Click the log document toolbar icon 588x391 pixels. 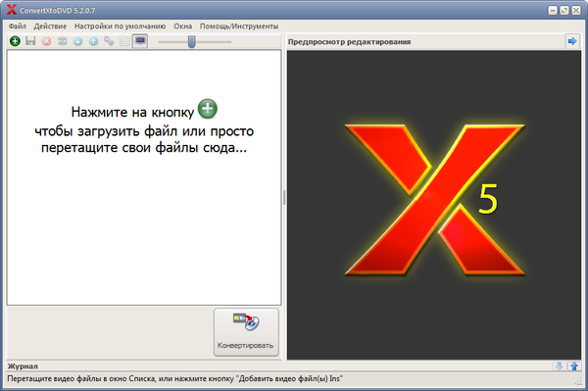[124, 41]
